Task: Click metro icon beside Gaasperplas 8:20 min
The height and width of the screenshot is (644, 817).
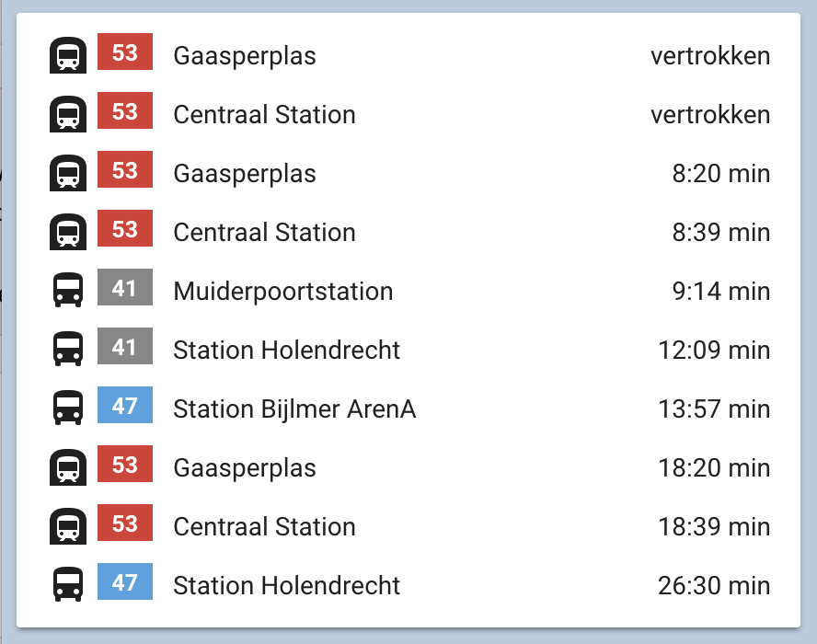Action: (67, 173)
